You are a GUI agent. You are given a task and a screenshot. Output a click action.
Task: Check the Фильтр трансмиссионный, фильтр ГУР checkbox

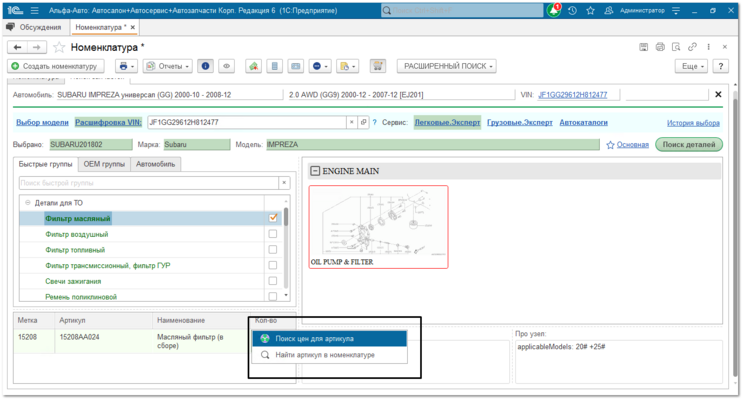pyautogui.click(x=273, y=265)
